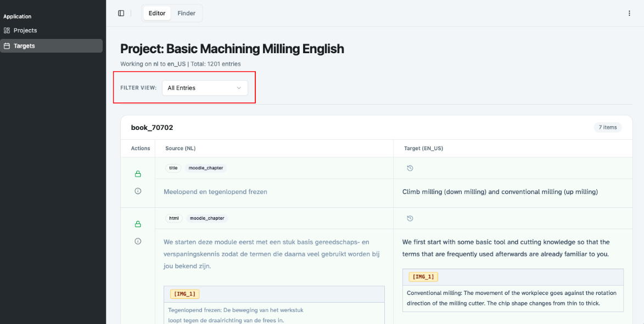Click the 'Target (EN_US)' column header
This screenshot has width=644, height=324.
click(423, 149)
